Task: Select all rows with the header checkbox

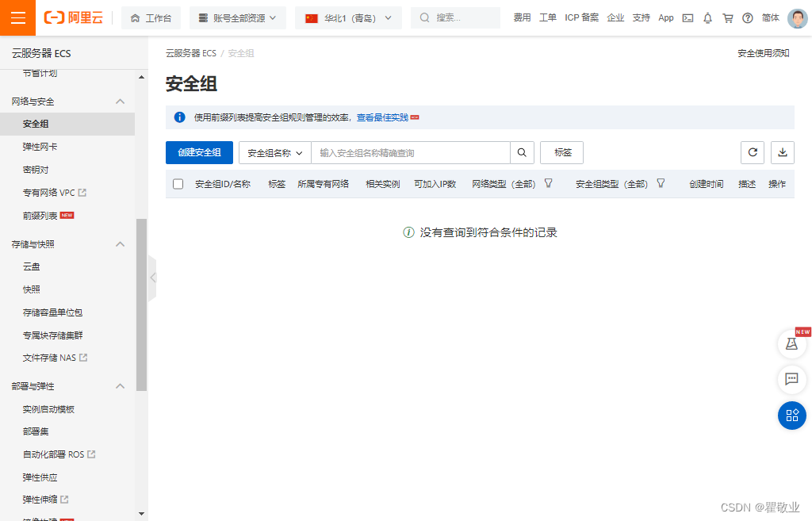Action: click(178, 183)
